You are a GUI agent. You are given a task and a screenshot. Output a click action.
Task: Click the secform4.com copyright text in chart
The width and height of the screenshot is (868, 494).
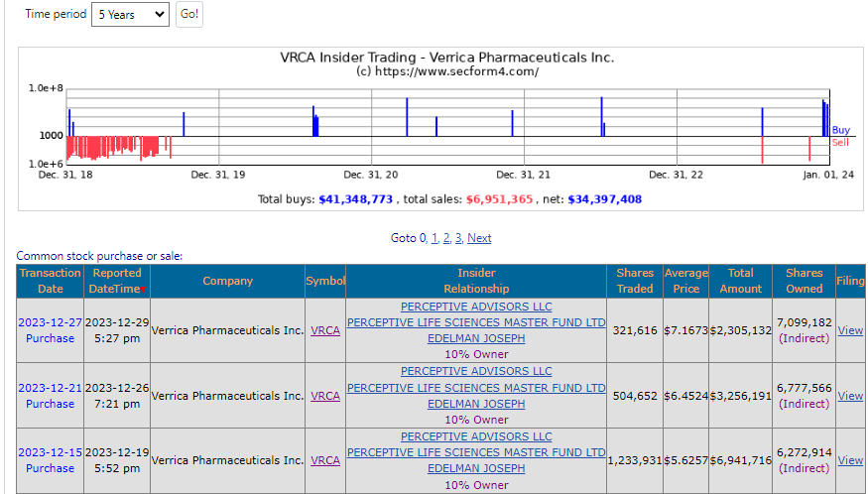coord(447,71)
